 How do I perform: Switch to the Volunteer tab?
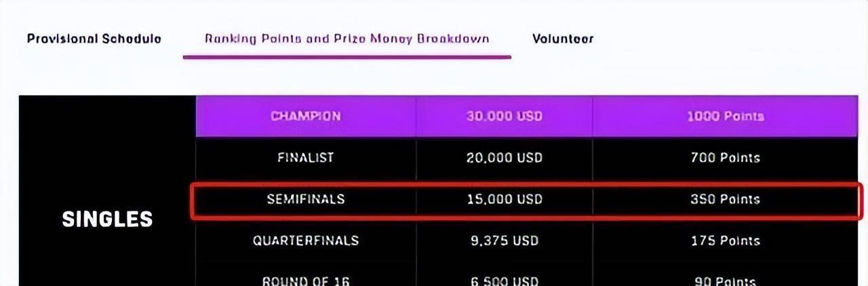(x=563, y=39)
